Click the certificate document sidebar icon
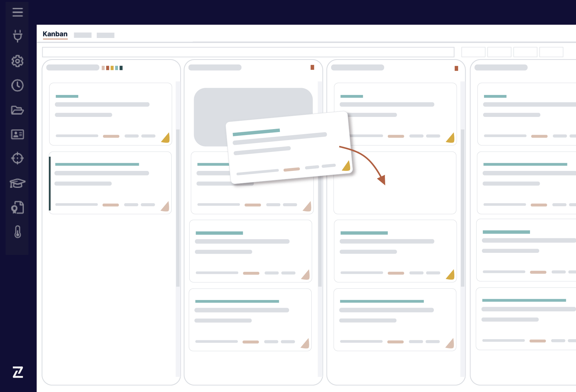The height and width of the screenshot is (392, 576). (18, 207)
